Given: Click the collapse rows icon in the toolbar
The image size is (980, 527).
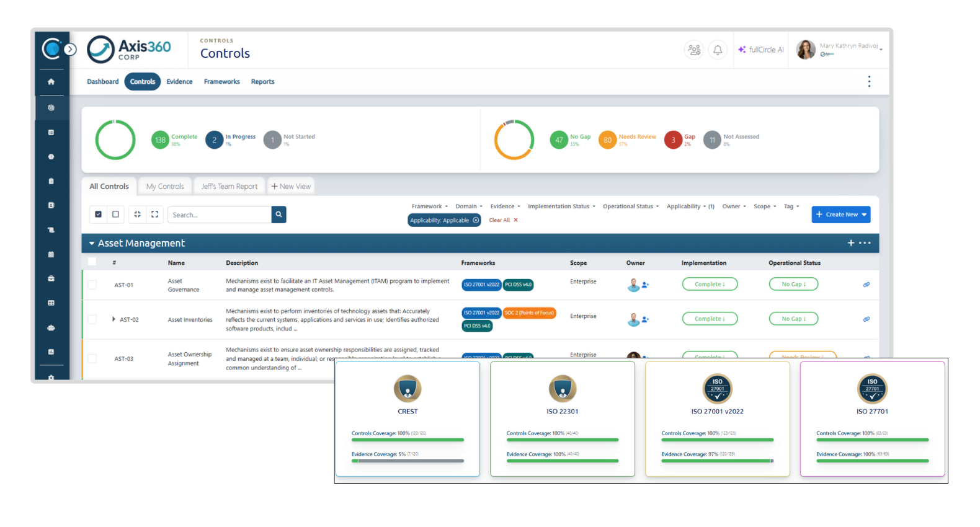Looking at the screenshot, I should pos(137,215).
